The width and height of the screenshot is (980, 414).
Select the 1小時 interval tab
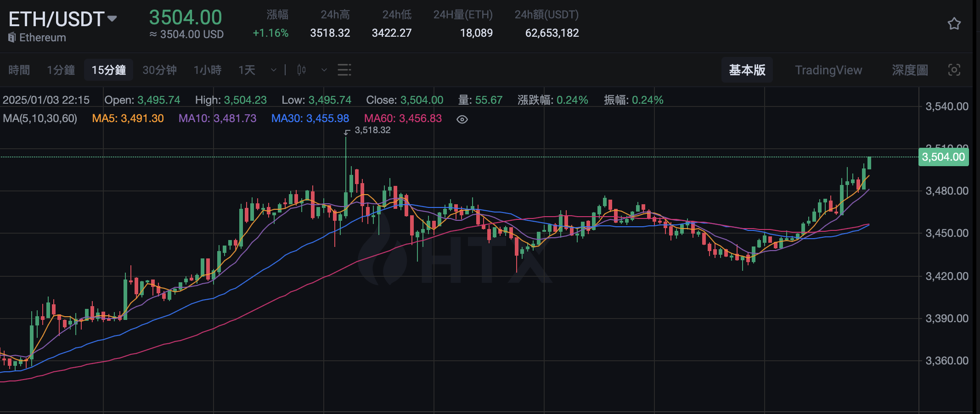207,70
